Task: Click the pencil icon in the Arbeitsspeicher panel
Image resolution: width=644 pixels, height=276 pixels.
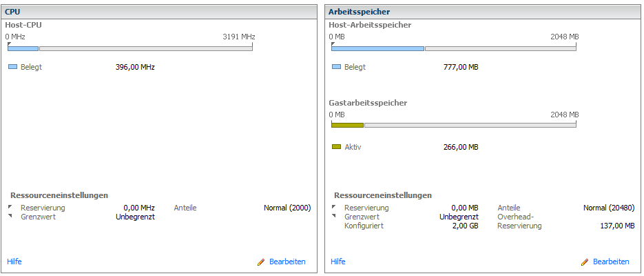Action: (585, 262)
